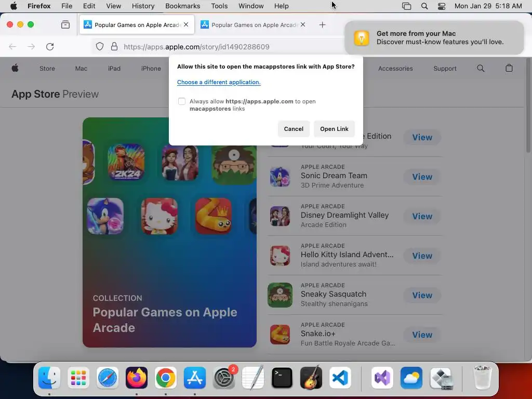Image resolution: width=532 pixels, height=399 pixels.
Task: Open the Mac navigation link
Action: pos(82,69)
